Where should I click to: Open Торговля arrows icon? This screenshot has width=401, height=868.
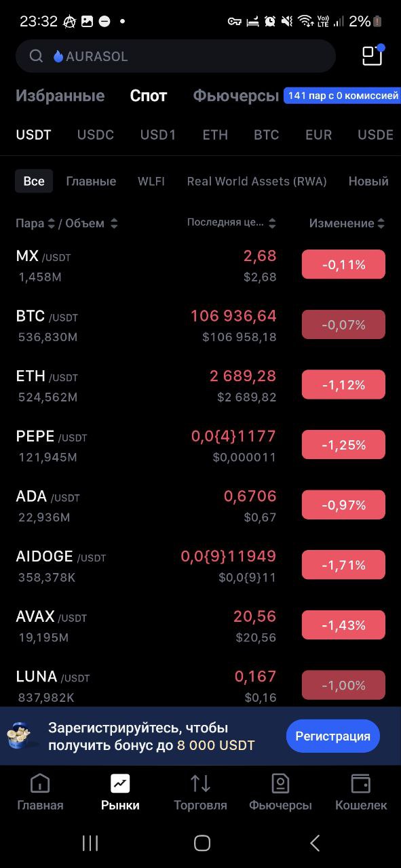tap(200, 784)
